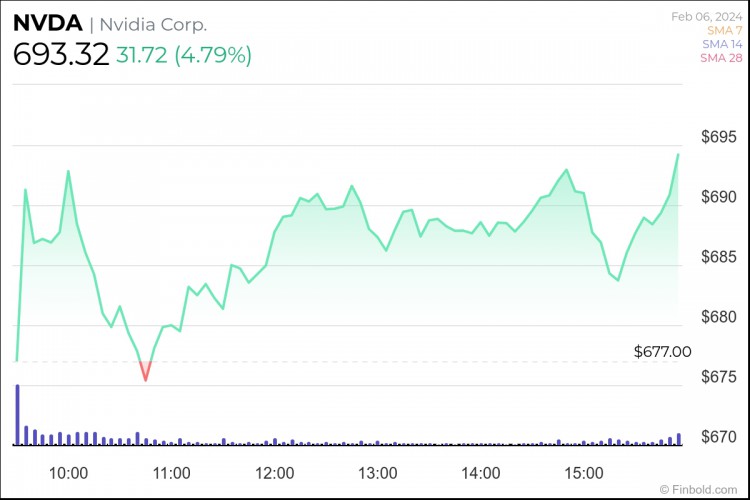The height and width of the screenshot is (500, 750).
Task: Click the $695 price axis label
Action: (x=719, y=137)
